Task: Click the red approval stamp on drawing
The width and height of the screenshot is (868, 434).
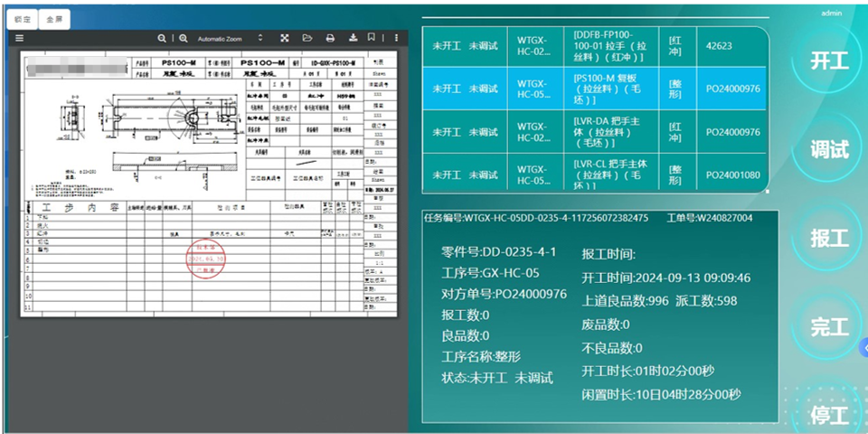Action: pyautogui.click(x=206, y=259)
